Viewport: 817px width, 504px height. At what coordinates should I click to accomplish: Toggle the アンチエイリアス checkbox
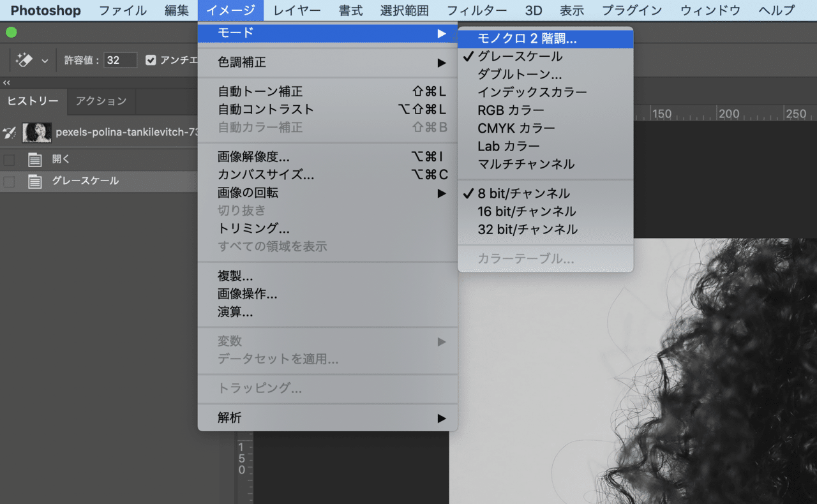pos(151,60)
